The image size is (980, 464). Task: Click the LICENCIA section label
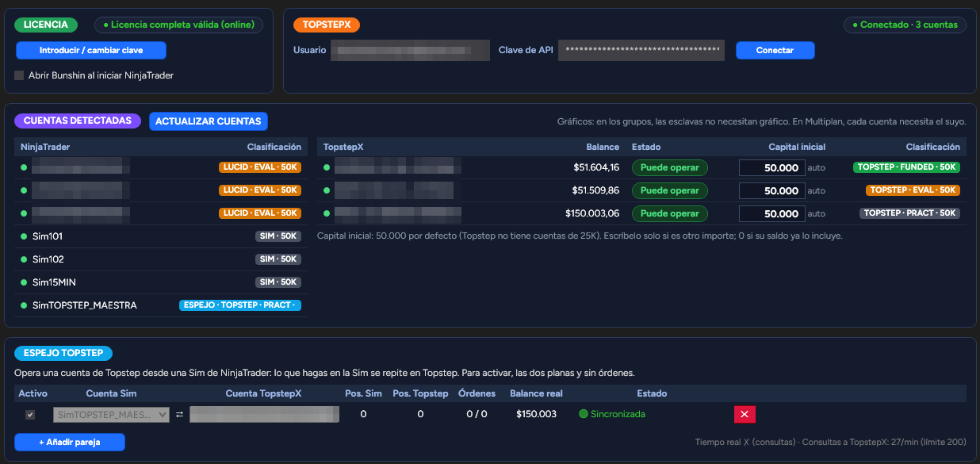point(46,25)
